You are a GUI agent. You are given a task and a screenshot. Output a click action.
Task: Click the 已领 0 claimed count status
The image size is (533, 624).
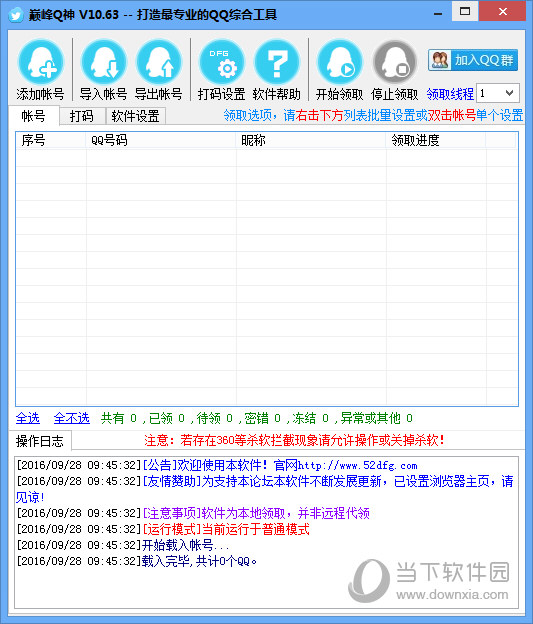click(167, 418)
